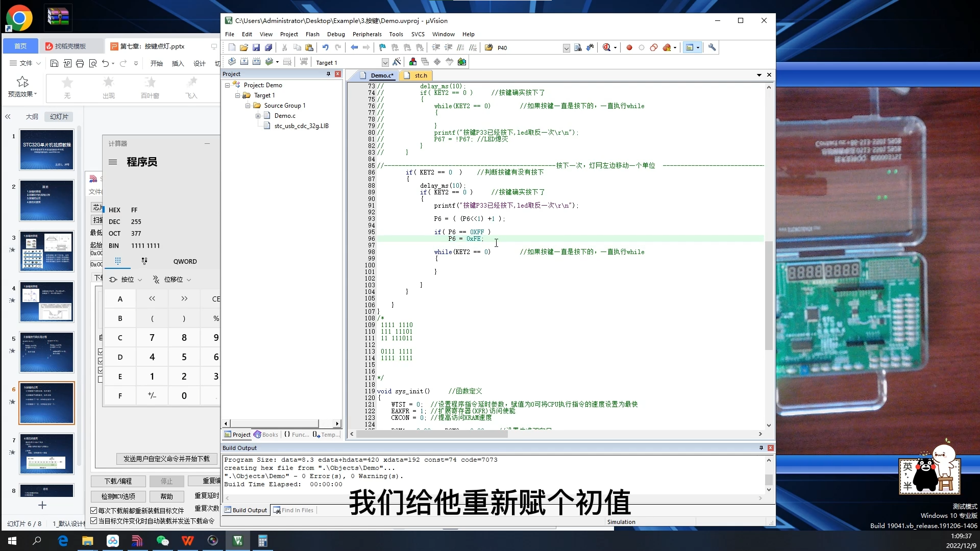The image size is (980, 551).
Task: Toggle the QWORD data size in calculator
Action: click(x=185, y=261)
